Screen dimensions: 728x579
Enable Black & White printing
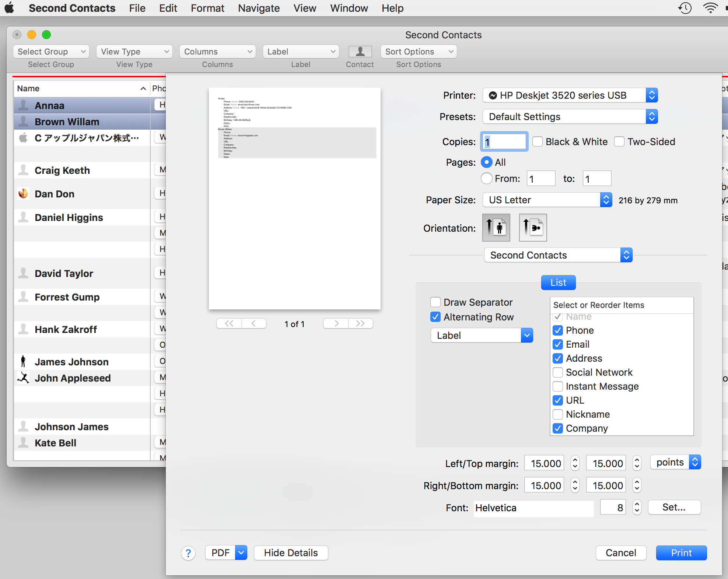click(538, 141)
